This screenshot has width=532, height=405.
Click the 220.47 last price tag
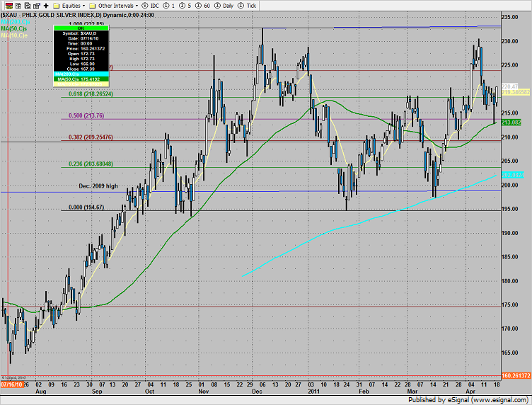click(510, 87)
